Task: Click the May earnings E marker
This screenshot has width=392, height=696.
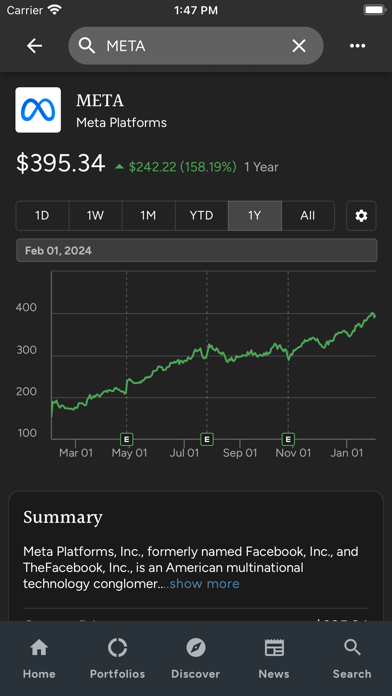Action: pyautogui.click(x=127, y=439)
